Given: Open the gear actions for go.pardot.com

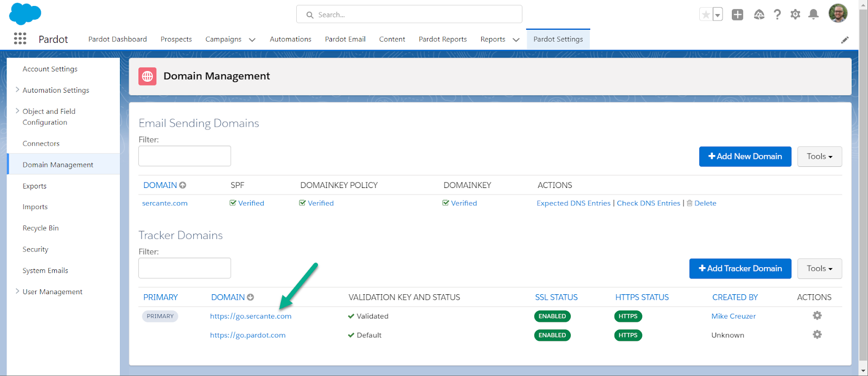Looking at the screenshot, I should click(817, 334).
